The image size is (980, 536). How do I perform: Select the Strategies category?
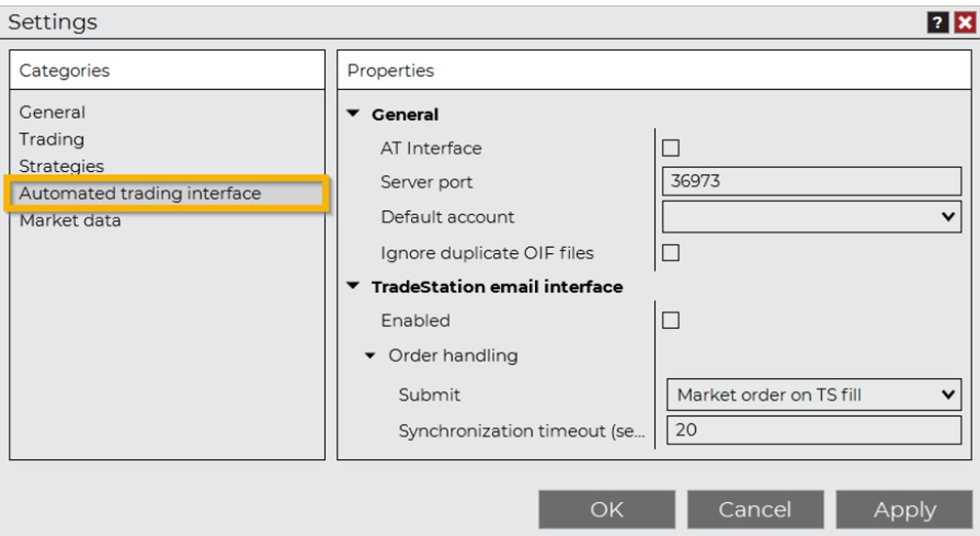(61, 166)
